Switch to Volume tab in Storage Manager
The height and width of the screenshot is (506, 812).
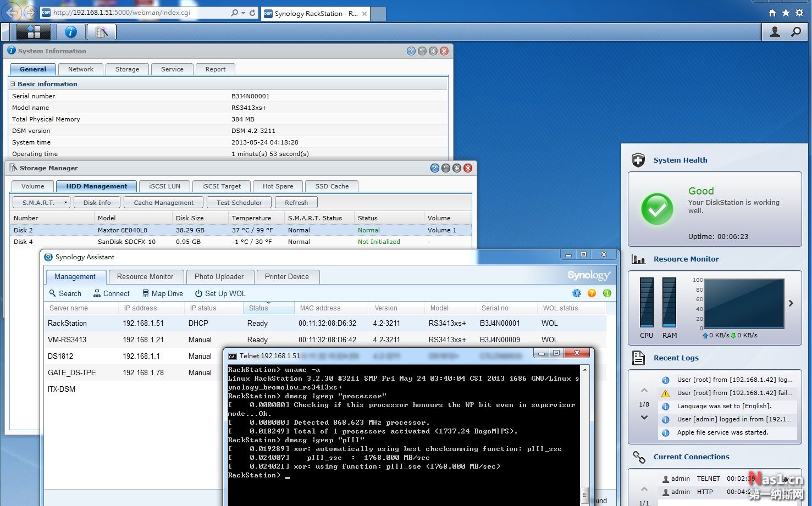click(32, 186)
